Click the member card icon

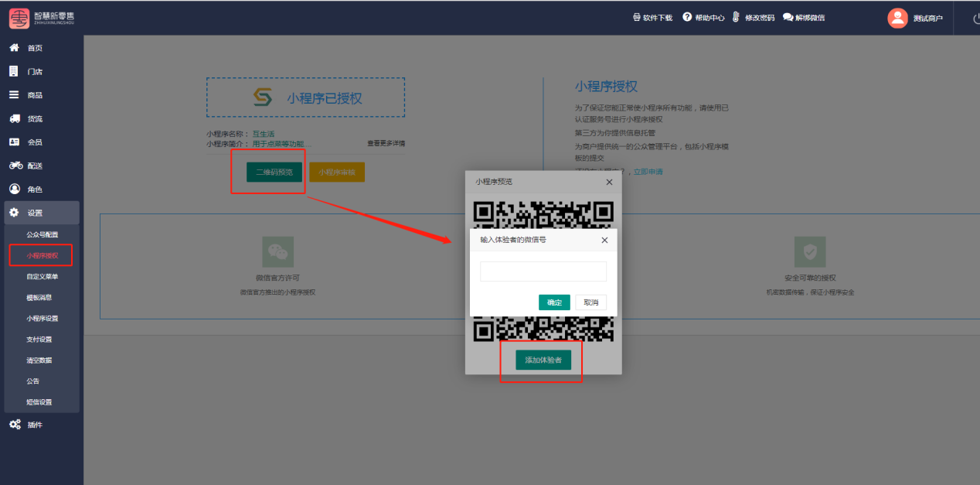point(14,142)
